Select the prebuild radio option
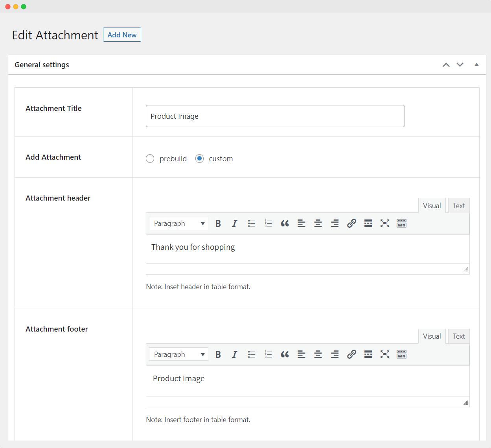 tap(150, 159)
